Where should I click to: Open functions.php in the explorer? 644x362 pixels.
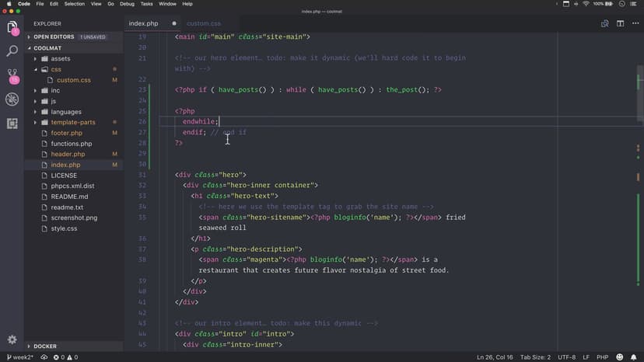(x=71, y=144)
